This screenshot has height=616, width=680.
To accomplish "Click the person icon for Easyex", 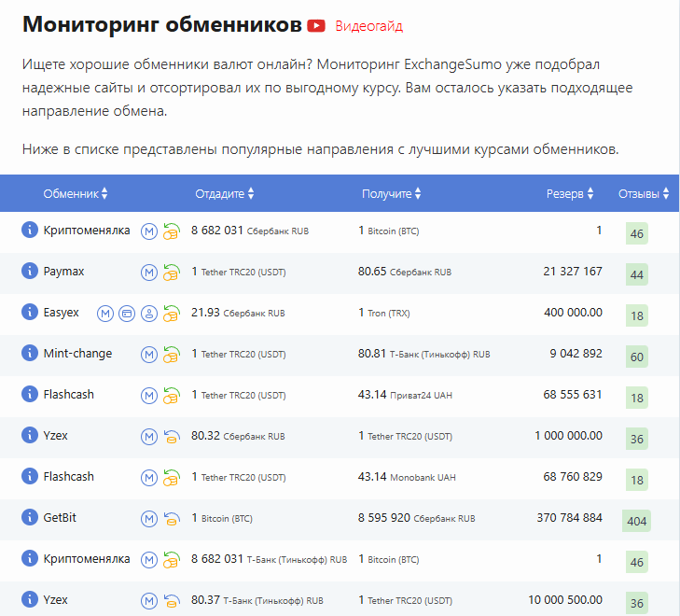I will point(149,314).
